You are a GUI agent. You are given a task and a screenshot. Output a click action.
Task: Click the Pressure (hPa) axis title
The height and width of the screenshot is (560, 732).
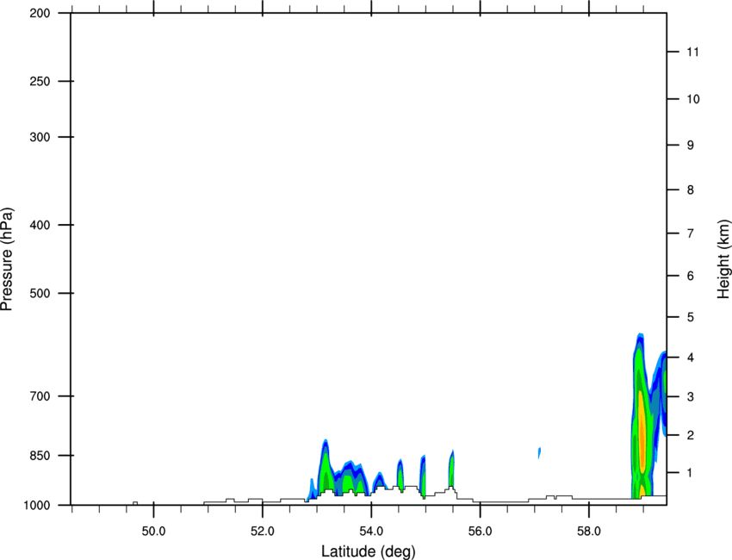[x=7, y=258]
